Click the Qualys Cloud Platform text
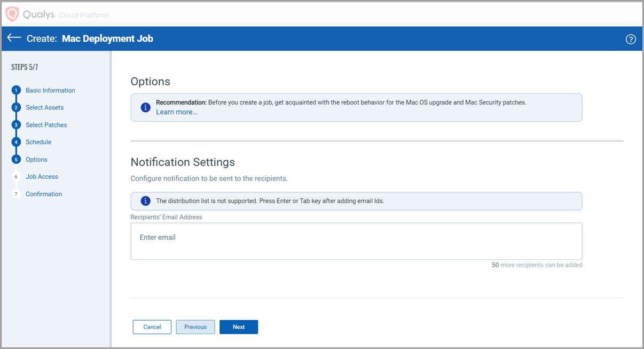The image size is (644, 349). [66, 15]
